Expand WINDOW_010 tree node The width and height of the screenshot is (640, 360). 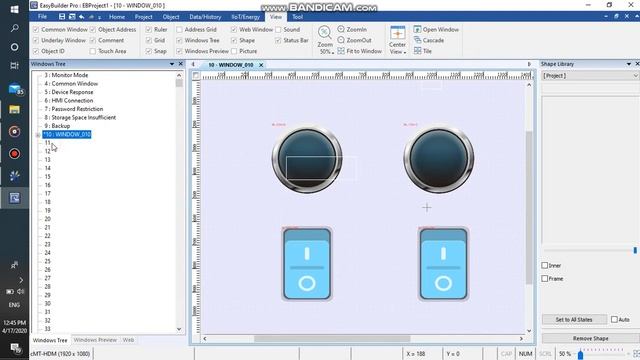[x=38, y=135]
